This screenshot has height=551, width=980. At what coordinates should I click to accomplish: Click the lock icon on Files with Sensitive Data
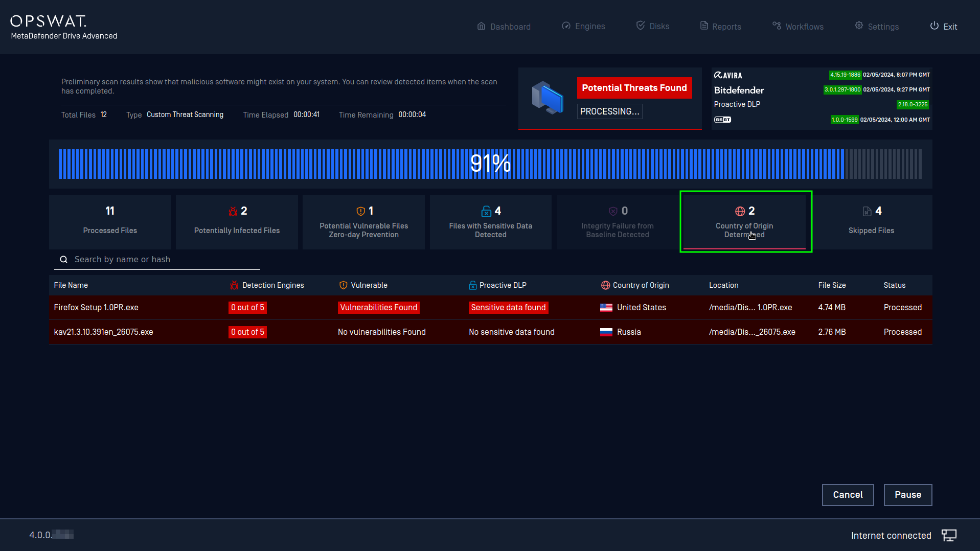486,211
